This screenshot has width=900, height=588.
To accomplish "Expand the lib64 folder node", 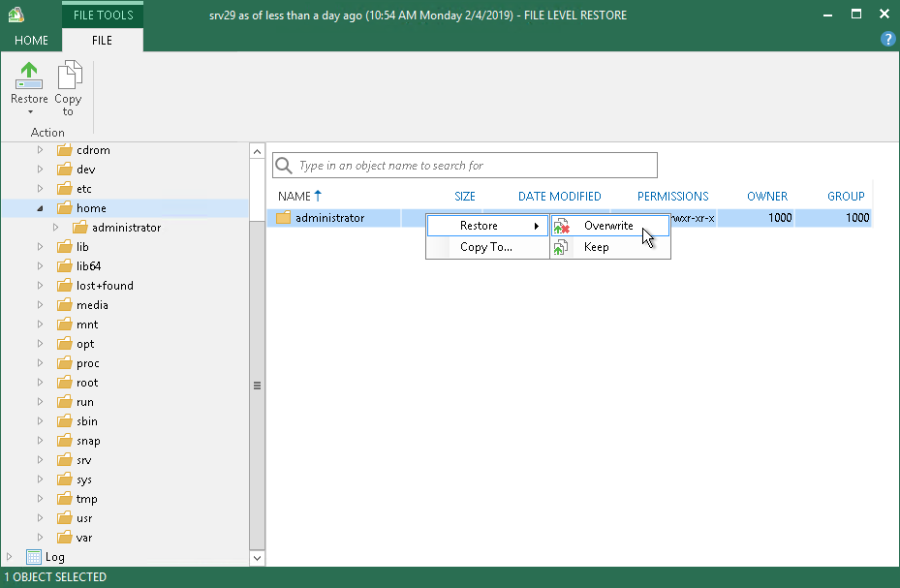I will 40,266.
